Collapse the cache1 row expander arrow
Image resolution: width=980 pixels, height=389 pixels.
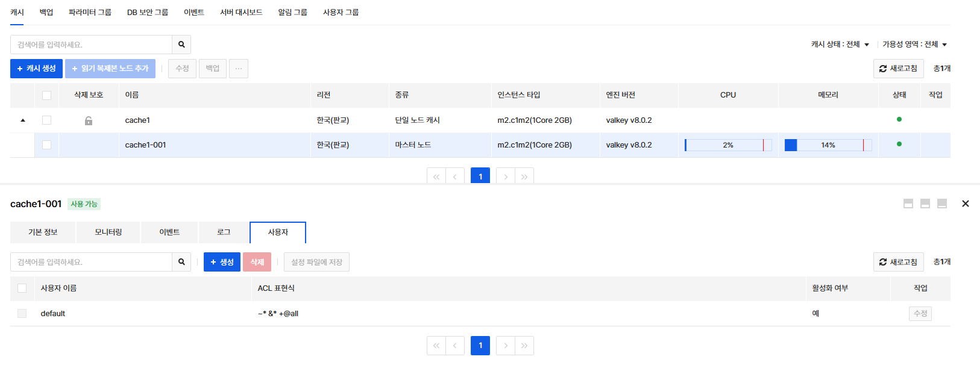click(x=23, y=120)
